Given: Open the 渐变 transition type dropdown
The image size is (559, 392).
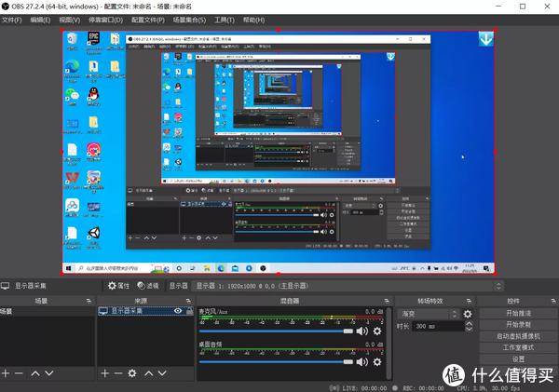Looking at the screenshot, I should (x=429, y=314).
